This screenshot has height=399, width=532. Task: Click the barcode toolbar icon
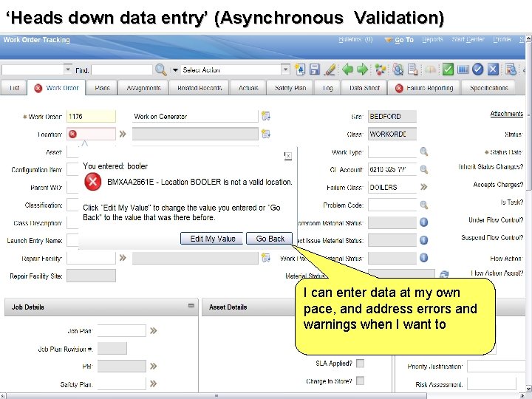463,70
